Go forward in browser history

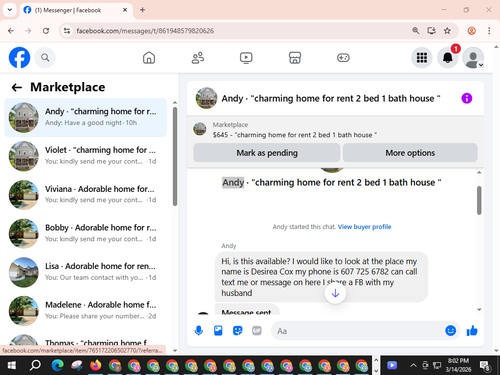tap(28, 31)
